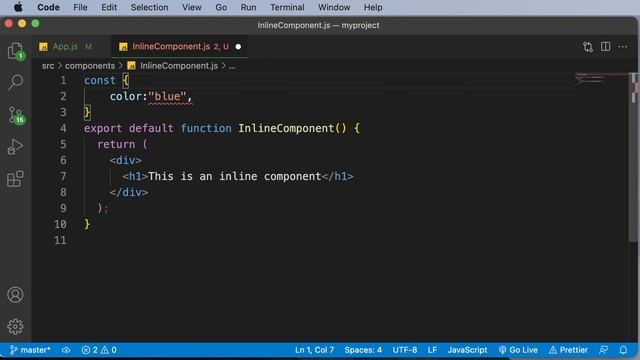Click the components breadcrumb
This screenshot has height=360, width=640.
click(90, 66)
